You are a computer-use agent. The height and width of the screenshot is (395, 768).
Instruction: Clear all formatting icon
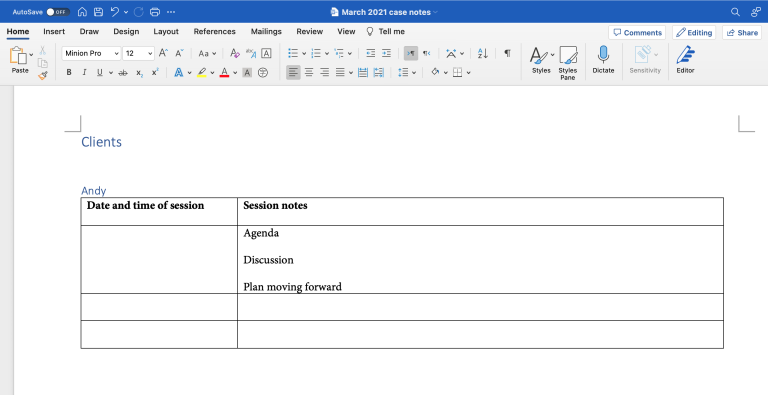[x=235, y=53]
